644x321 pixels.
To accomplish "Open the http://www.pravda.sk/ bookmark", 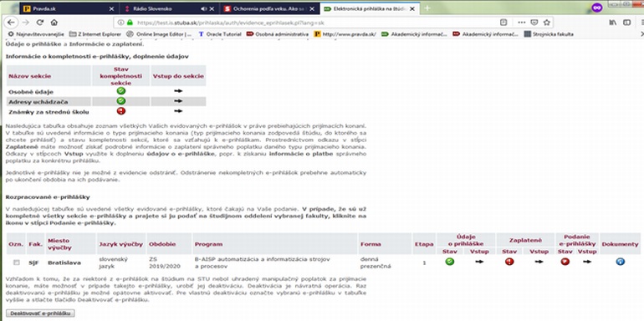I will 345,34.
